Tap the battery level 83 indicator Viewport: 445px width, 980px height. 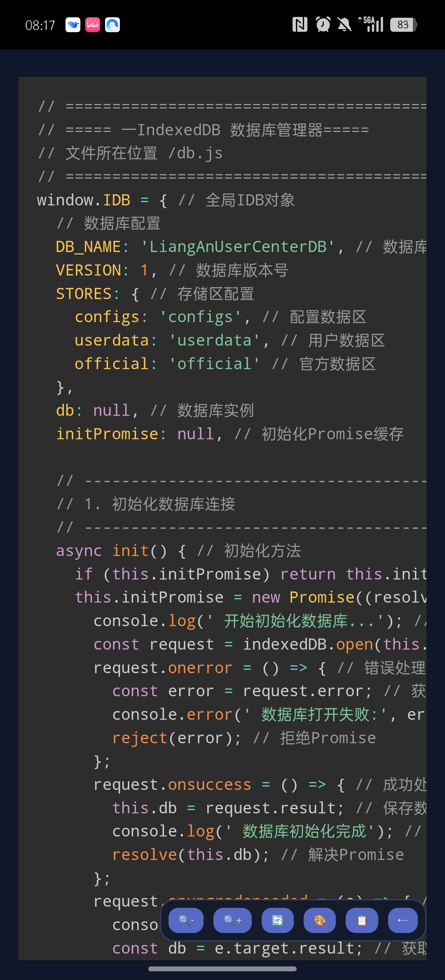tap(403, 25)
